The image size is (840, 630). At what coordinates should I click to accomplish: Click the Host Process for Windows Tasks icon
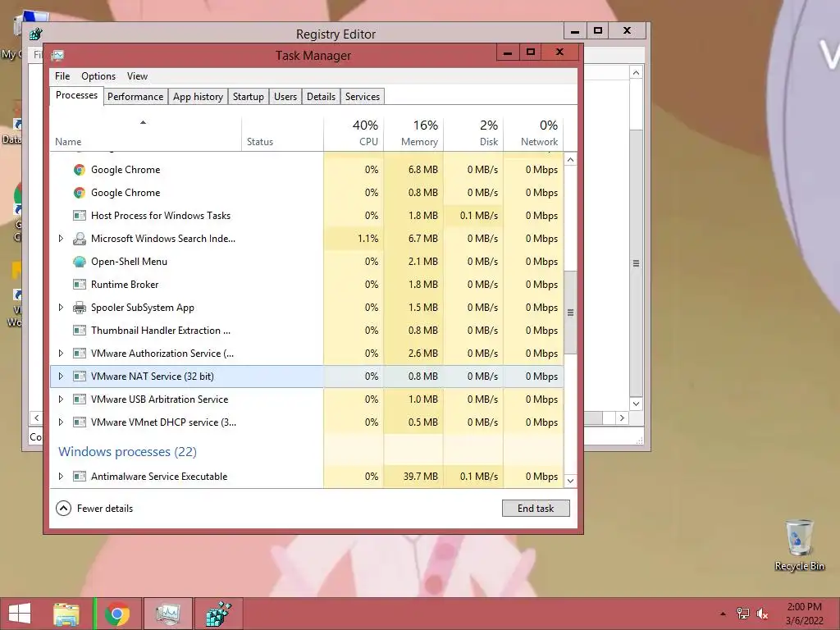coord(80,216)
